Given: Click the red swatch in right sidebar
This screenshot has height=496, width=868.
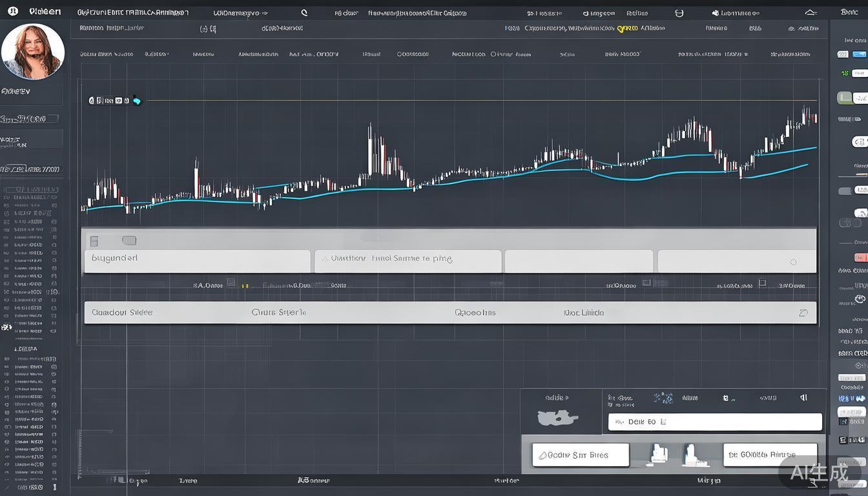Looking at the screenshot, I should (860, 258).
